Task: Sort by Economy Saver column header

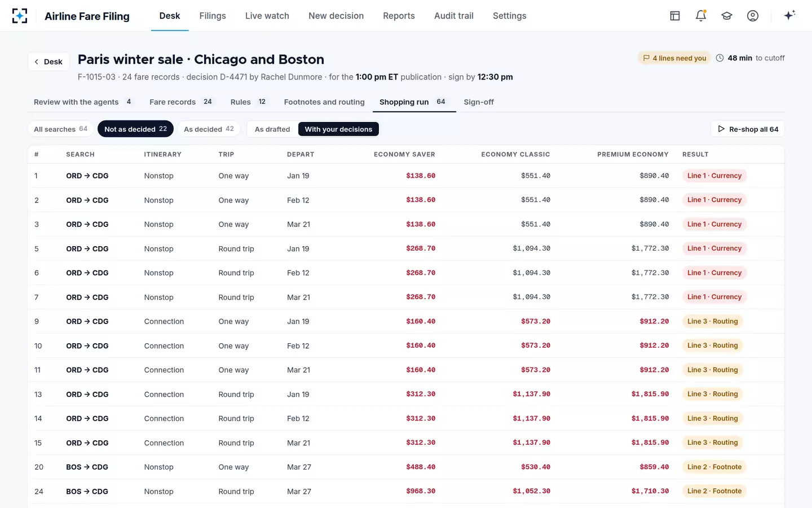Action: [x=404, y=154]
